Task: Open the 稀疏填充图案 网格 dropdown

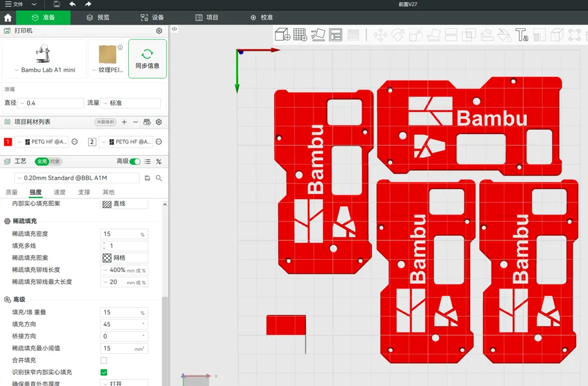Action: tap(124, 258)
